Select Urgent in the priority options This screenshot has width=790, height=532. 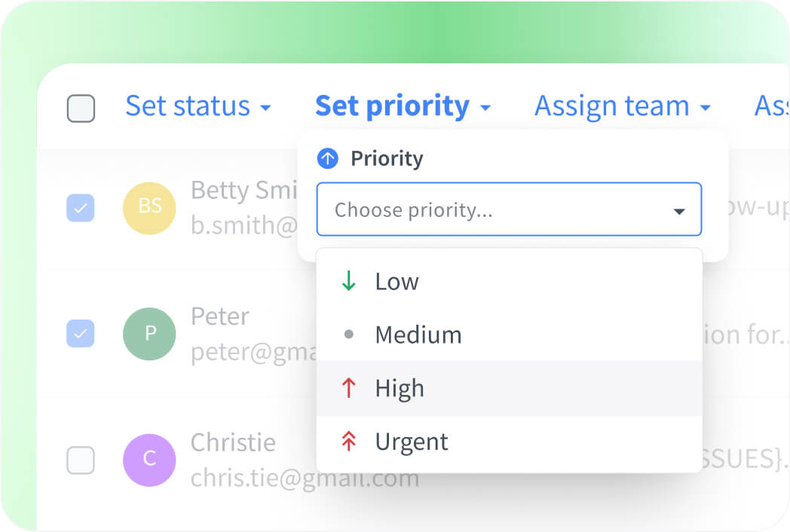point(412,442)
